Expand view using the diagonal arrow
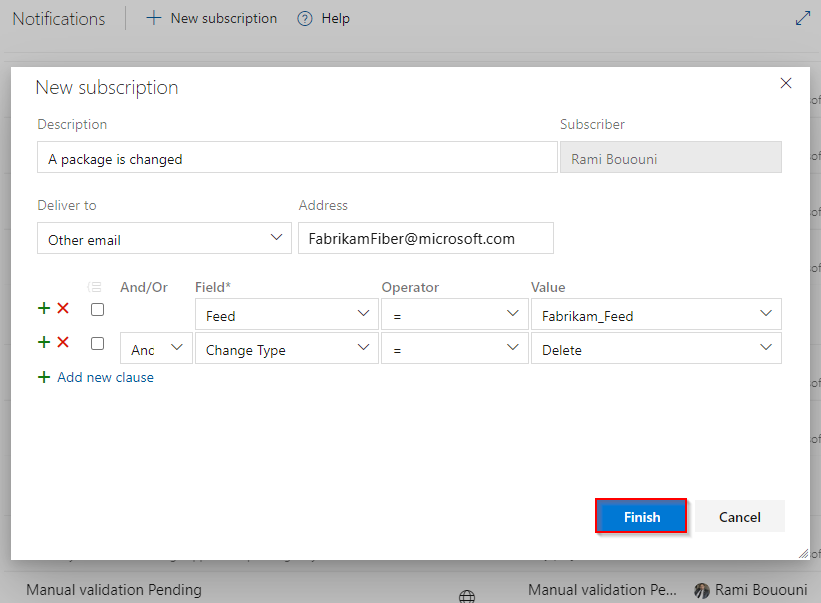This screenshot has height=603, width=821. (x=802, y=17)
